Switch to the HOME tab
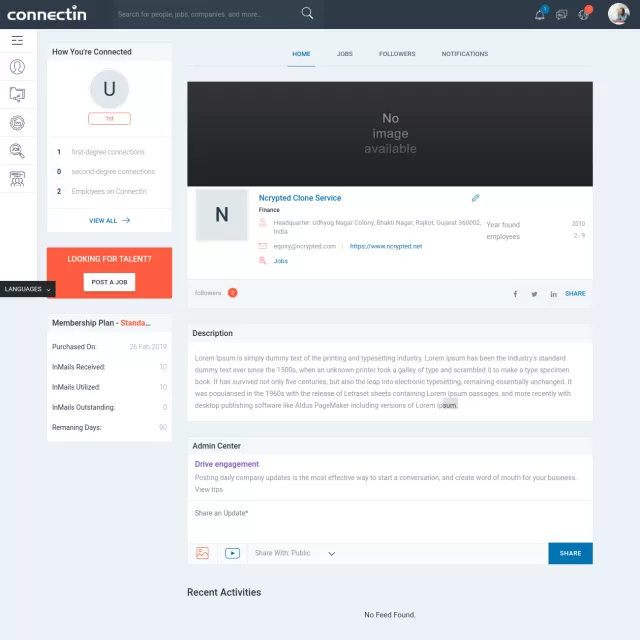This screenshot has height=640, width=640. pos(301,53)
